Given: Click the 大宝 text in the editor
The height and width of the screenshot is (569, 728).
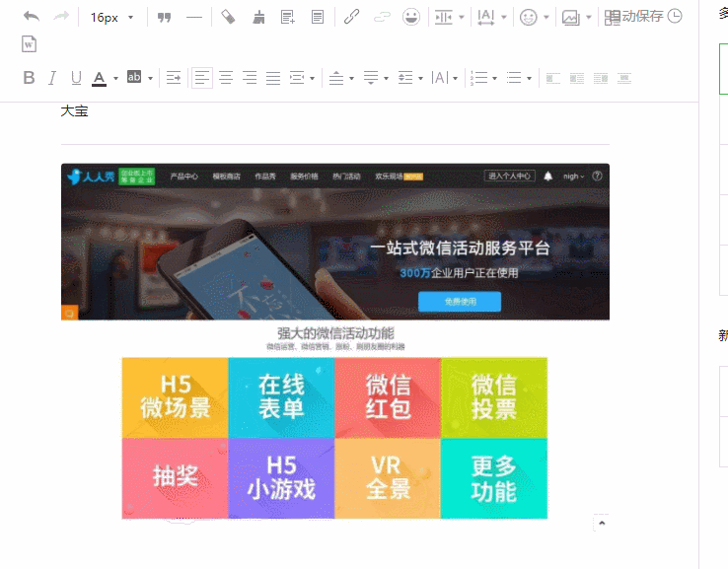Looking at the screenshot, I should 74,111.
